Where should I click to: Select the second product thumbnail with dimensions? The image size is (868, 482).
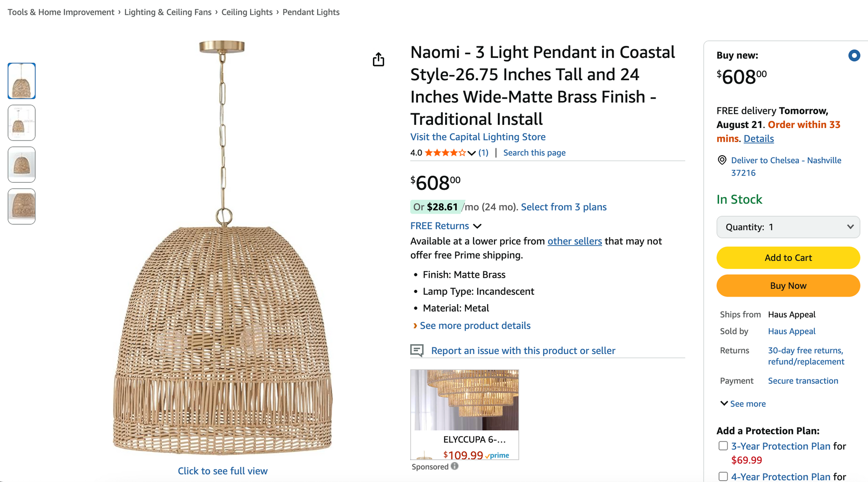21,123
